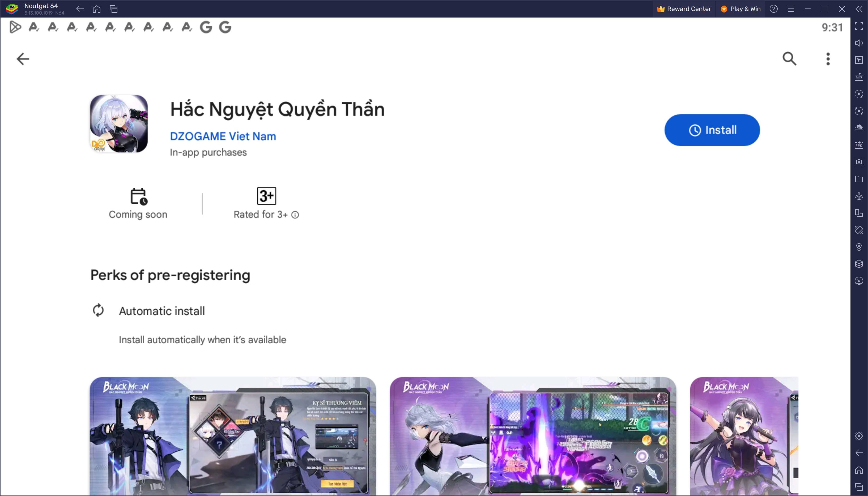Open the BlueStacks help question-mark icon
The width and height of the screenshot is (868, 496).
(774, 9)
